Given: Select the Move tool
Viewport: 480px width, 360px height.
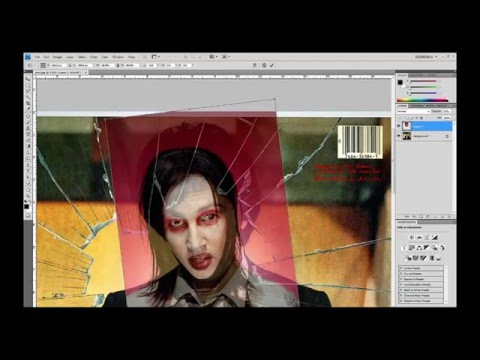Looking at the screenshot, I should pyautogui.click(x=29, y=79).
